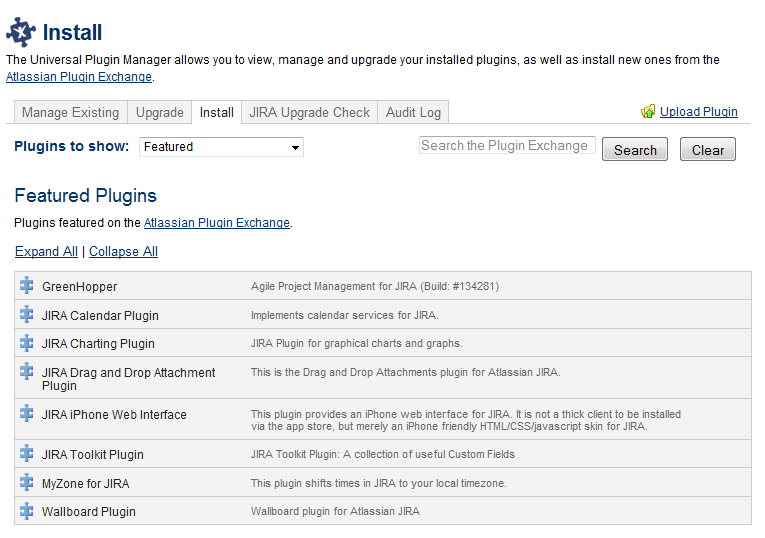The image size is (765, 538).
Task: Click the GreenHopper plugin puzzle icon
Action: pyautogui.click(x=27, y=285)
